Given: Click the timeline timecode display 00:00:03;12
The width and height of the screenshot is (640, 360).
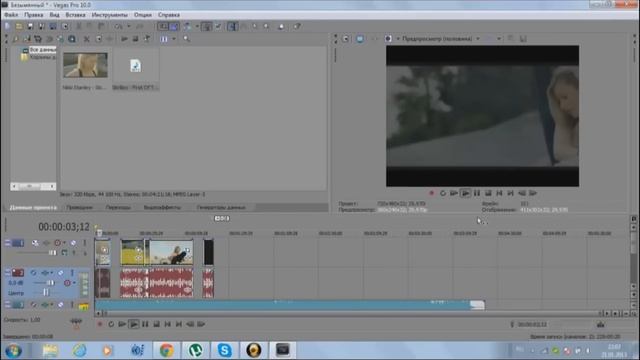Looking at the screenshot, I should [64, 227].
